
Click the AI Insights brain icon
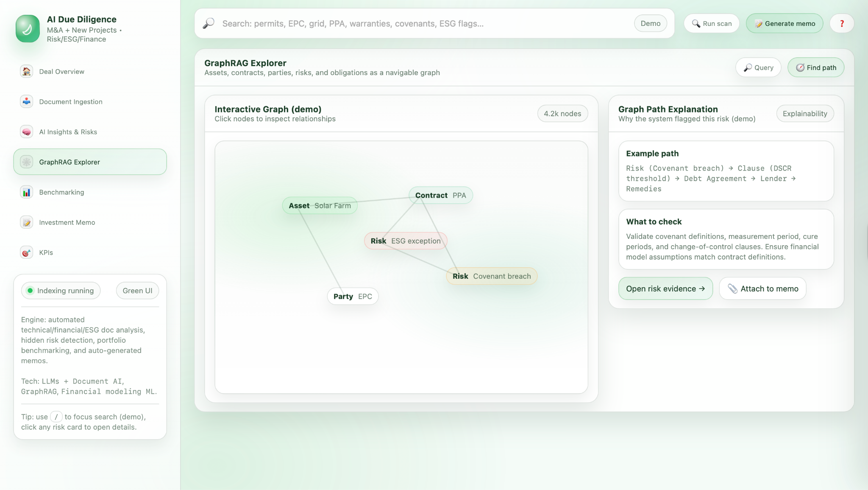[26, 132]
